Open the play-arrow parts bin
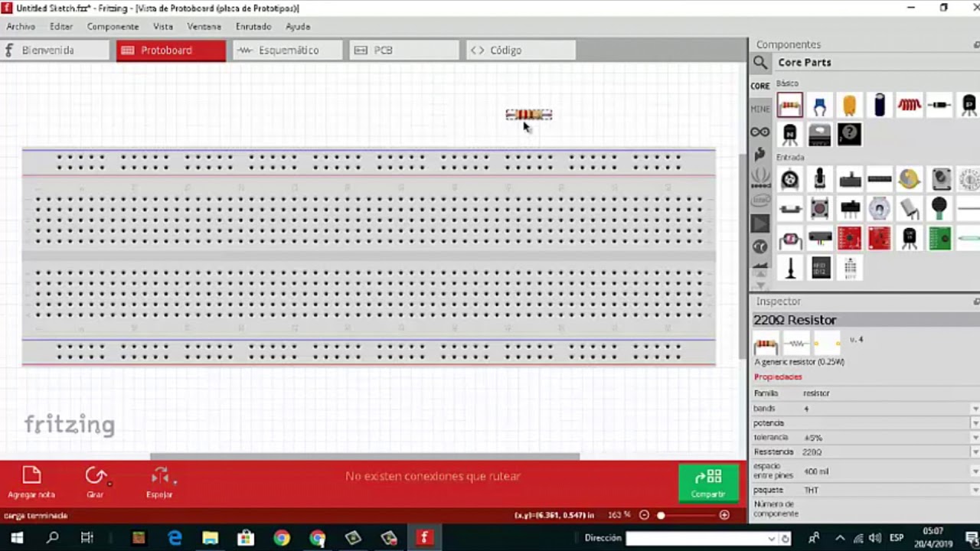Image resolution: width=980 pixels, height=551 pixels. (x=760, y=223)
